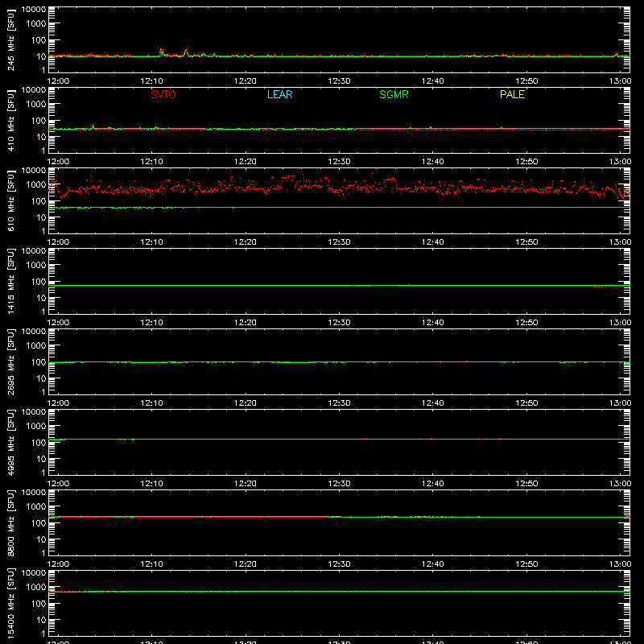Click the green SGMR station label
This screenshot has width=644, height=644.
[x=394, y=94]
